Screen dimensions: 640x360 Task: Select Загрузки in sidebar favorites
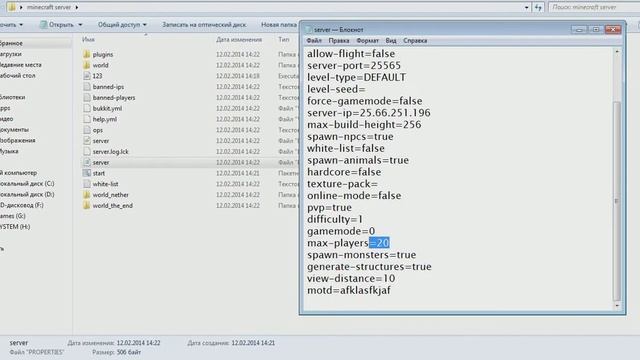(x=11, y=54)
